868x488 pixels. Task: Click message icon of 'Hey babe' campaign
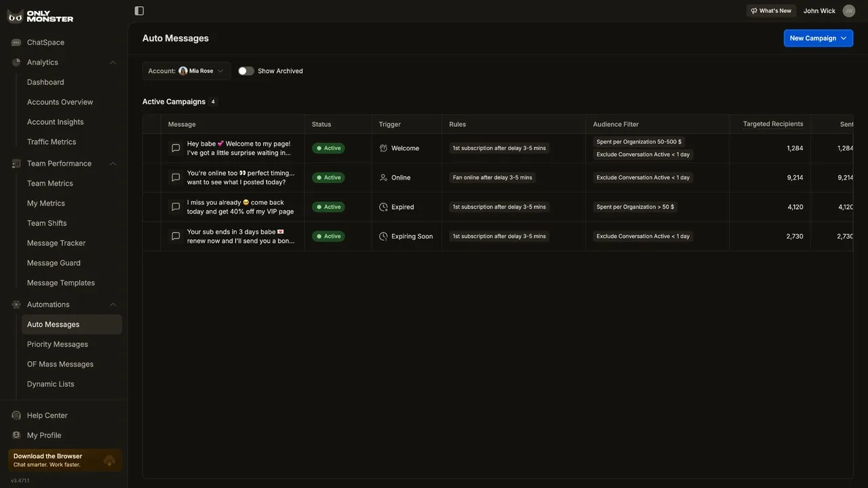[176, 148]
